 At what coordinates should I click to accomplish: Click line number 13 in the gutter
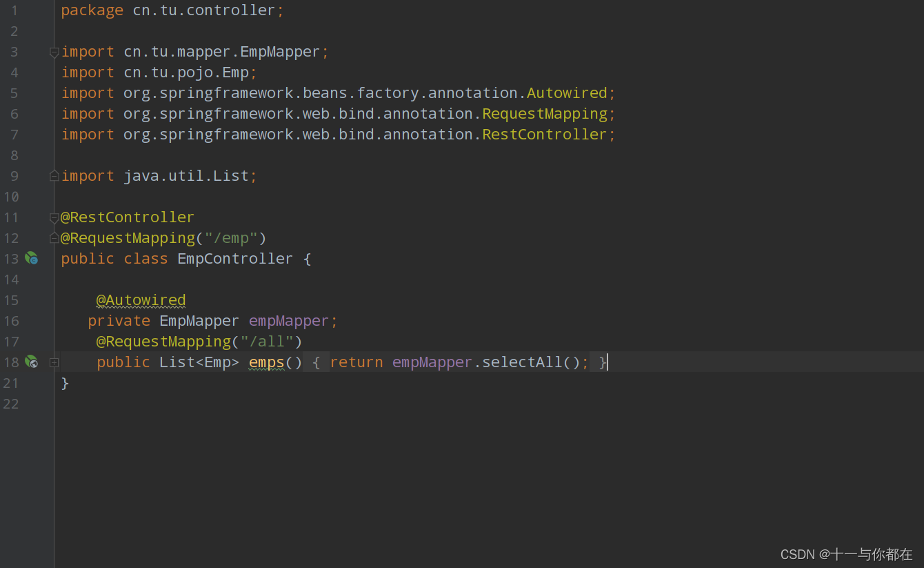(x=10, y=259)
